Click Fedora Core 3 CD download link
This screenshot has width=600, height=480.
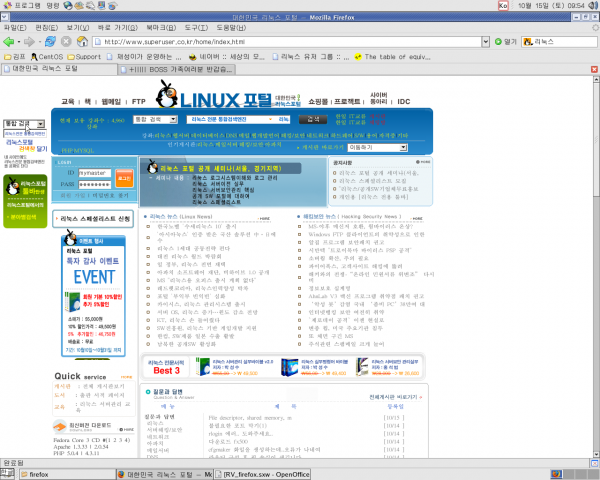[92, 440]
